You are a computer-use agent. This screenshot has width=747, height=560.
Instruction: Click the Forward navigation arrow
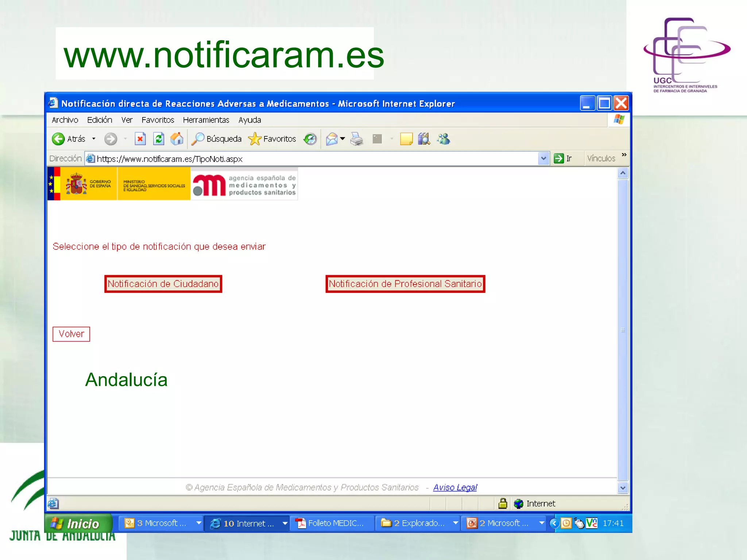(x=111, y=139)
